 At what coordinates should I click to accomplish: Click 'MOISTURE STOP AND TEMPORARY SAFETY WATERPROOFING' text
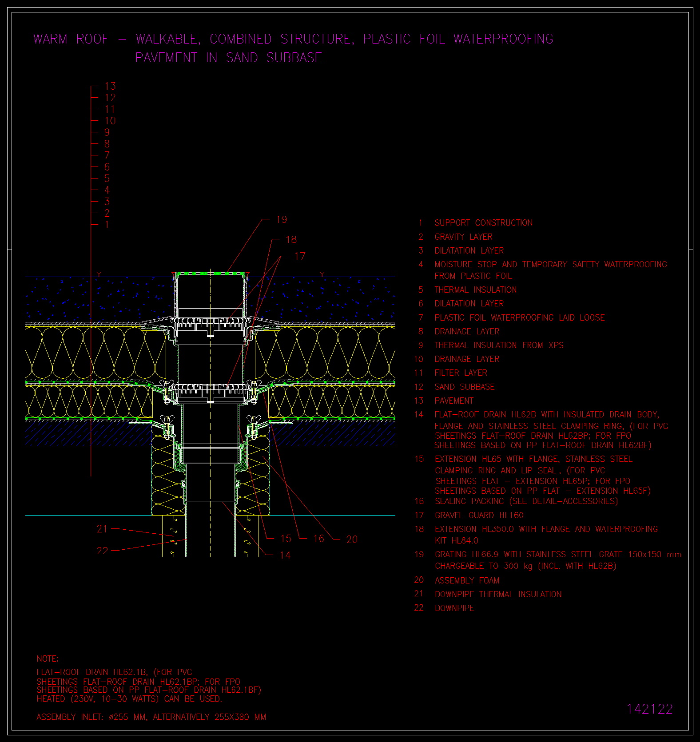click(551, 265)
